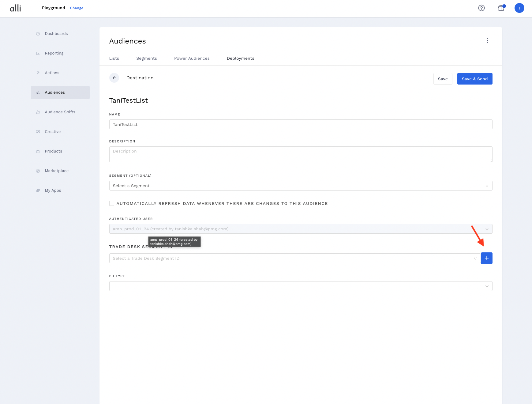The image size is (532, 404).
Task: Click the Save button
Action: pos(443,79)
